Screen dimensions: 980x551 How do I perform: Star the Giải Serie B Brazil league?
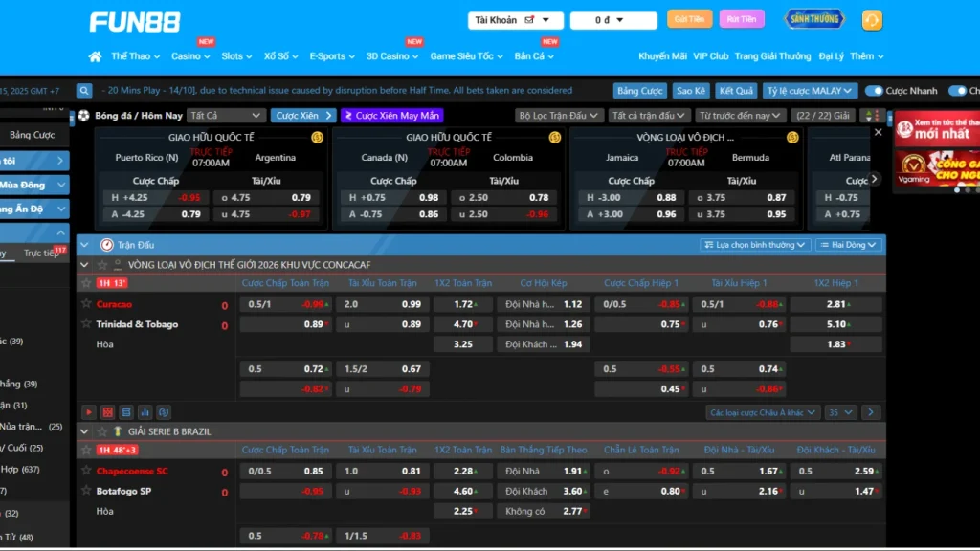(x=102, y=431)
